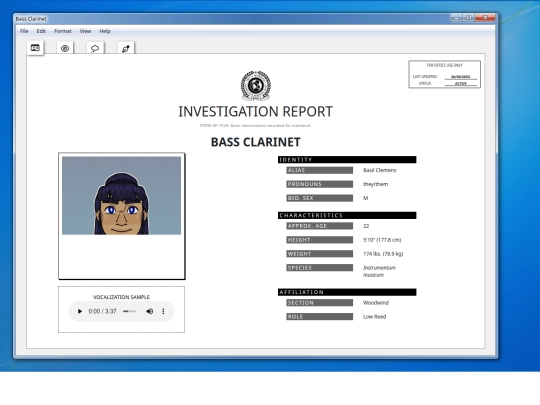The image size is (540, 405).
Task: Click the VOCALIZATION SAMPLE label
Action: tap(121, 297)
